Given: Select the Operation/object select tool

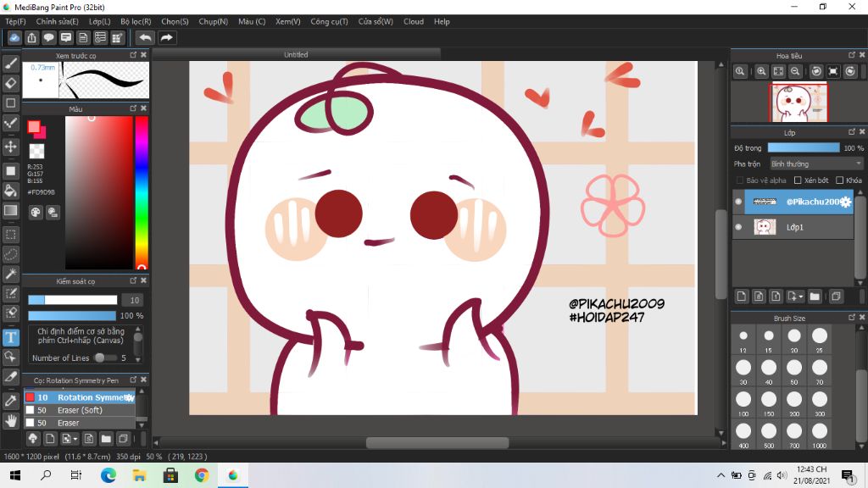Looking at the screenshot, I should coord(10,357).
